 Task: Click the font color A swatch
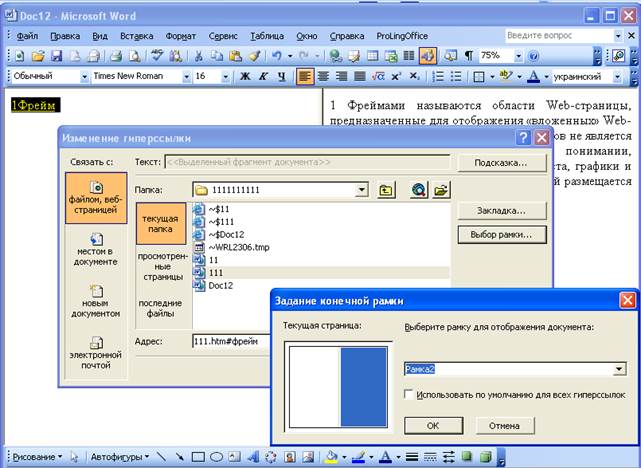click(x=533, y=76)
